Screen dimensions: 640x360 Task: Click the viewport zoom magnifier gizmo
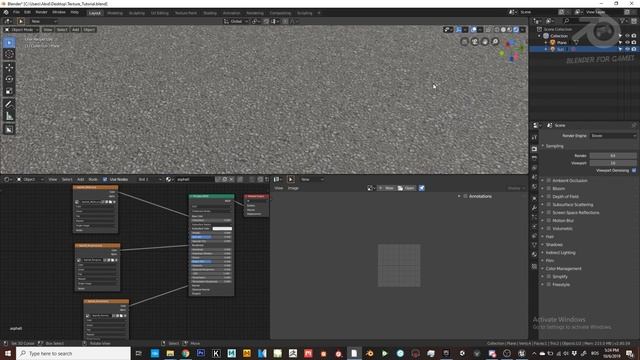pyautogui.click(x=495, y=42)
